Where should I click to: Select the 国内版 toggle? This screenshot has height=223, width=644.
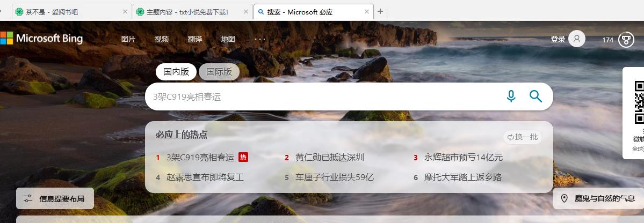point(176,72)
